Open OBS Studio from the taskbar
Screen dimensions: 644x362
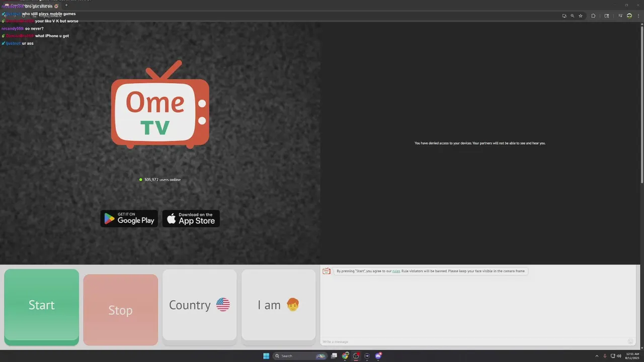(x=356, y=356)
